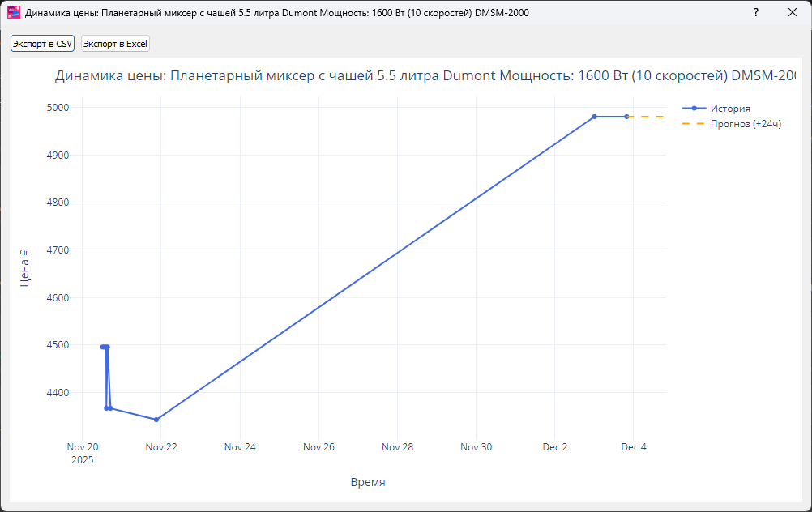Export data with Экспорт в CSV
The image size is (812, 512).
(42, 44)
